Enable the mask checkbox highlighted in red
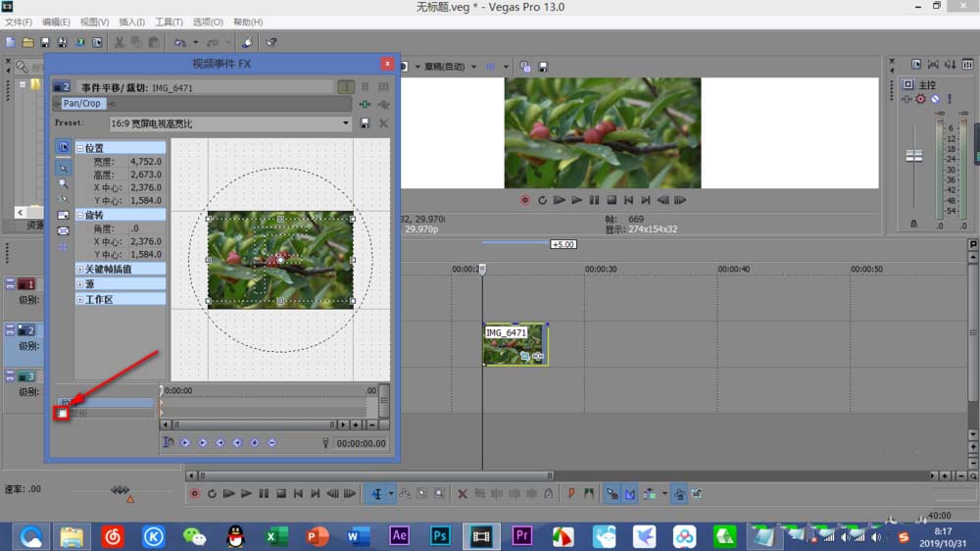 62,415
